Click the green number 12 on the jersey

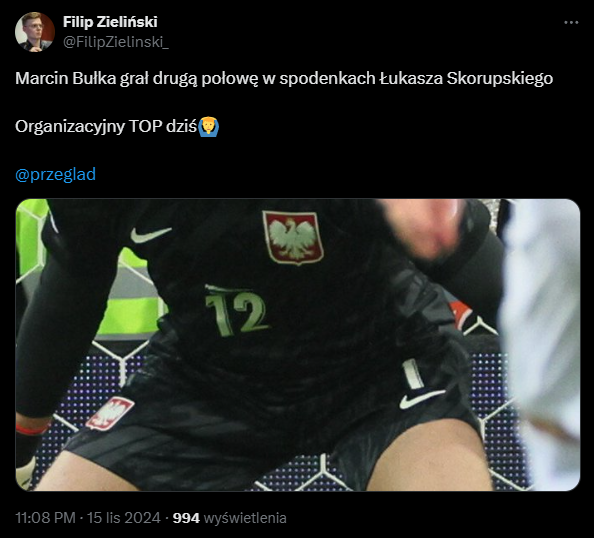pyautogui.click(x=236, y=311)
